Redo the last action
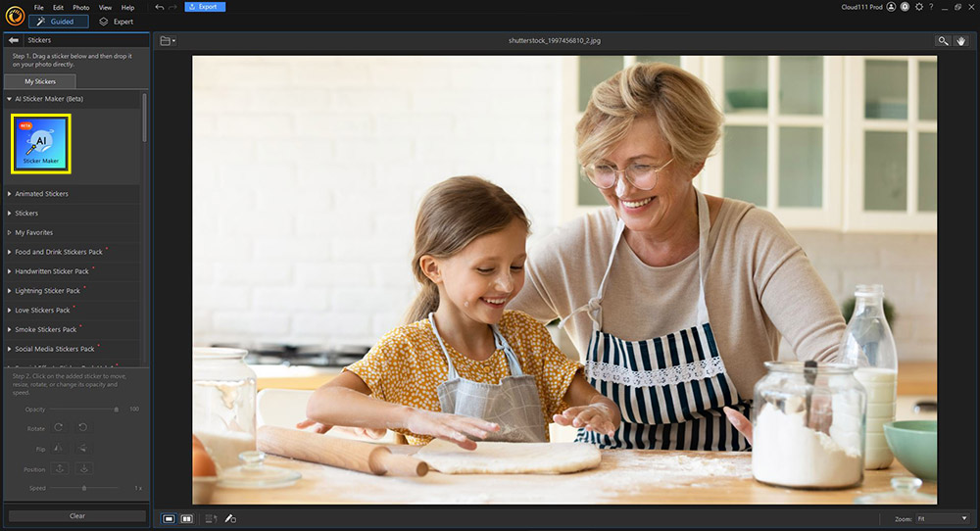 (172, 7)
